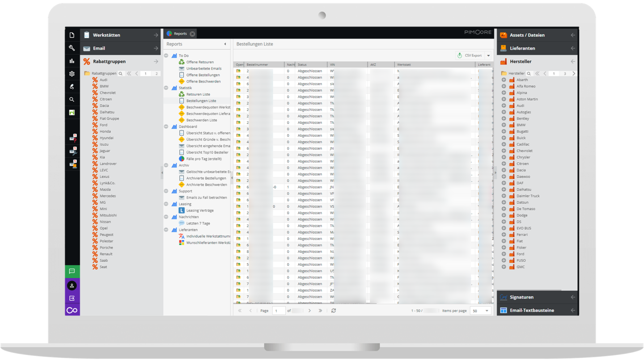Click the orange Rabattgruppen percent icon
This screenshot has height=362, width=644.
[x=88, y=61]
